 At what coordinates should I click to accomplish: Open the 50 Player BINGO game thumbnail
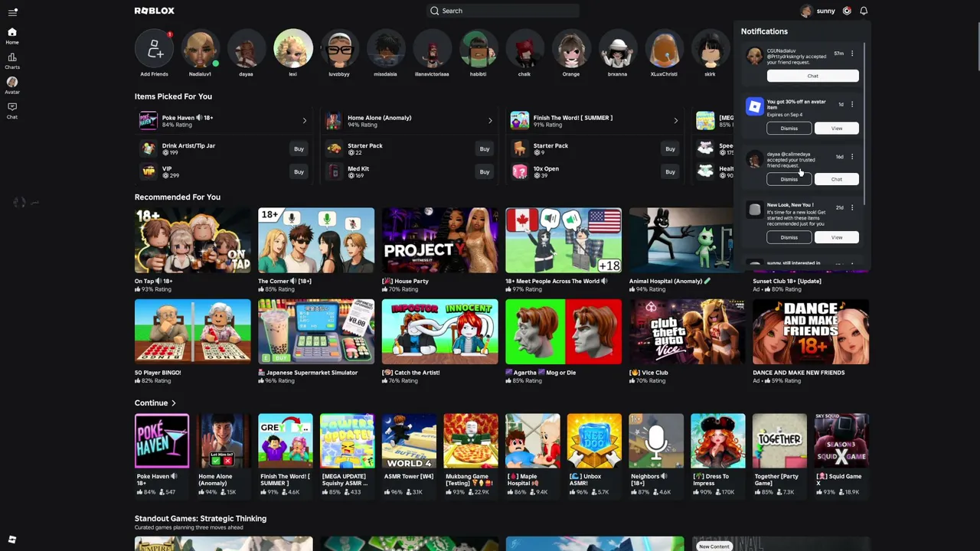pyautogui.click(x=192, y=331)
